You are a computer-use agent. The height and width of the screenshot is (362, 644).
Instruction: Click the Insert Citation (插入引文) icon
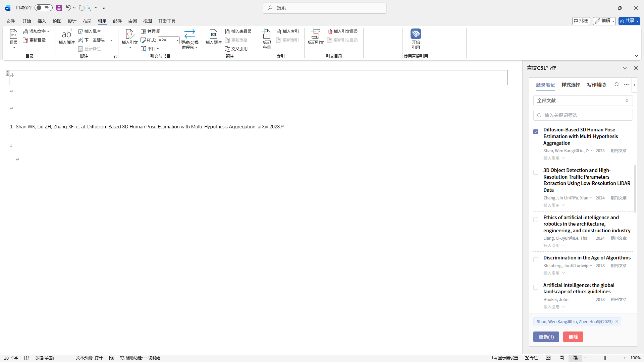coord(129,34)
